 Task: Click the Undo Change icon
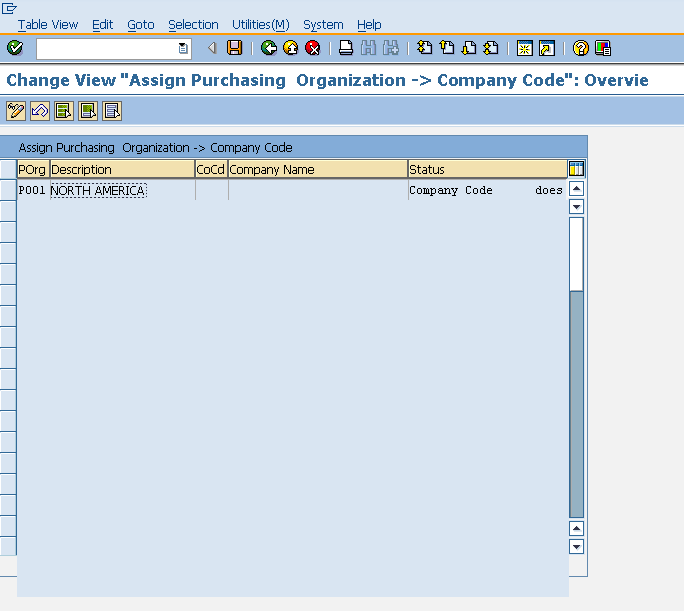coord(40,111)
